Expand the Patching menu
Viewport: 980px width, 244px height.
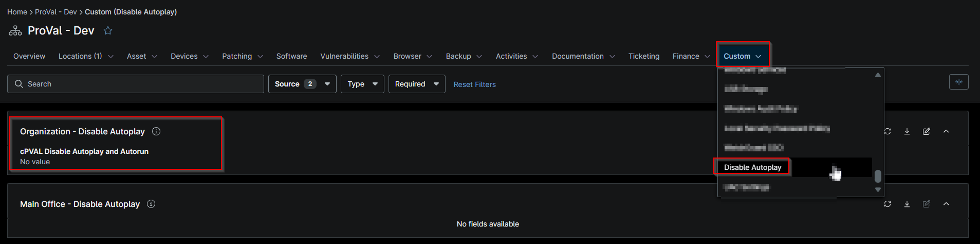click(243, 56)
